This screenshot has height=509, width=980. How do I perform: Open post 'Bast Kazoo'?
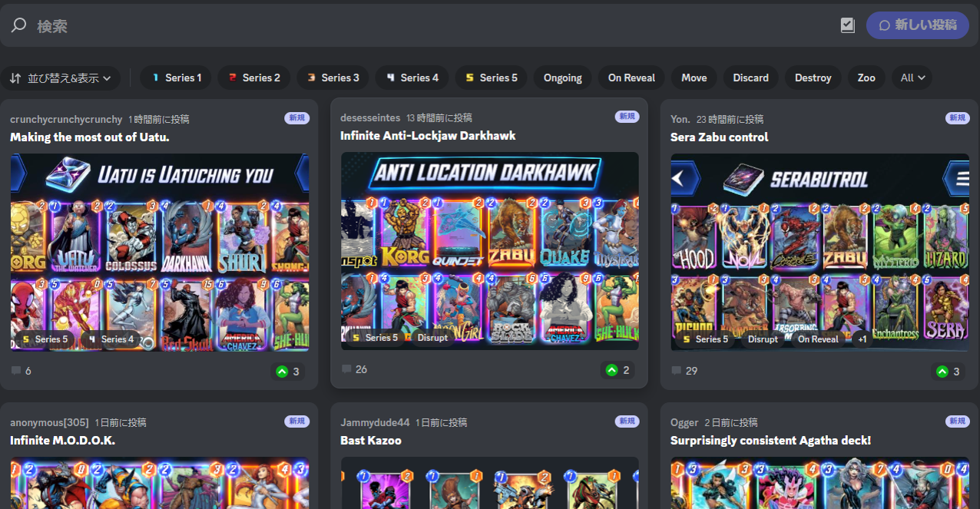[x=371, y=441]
